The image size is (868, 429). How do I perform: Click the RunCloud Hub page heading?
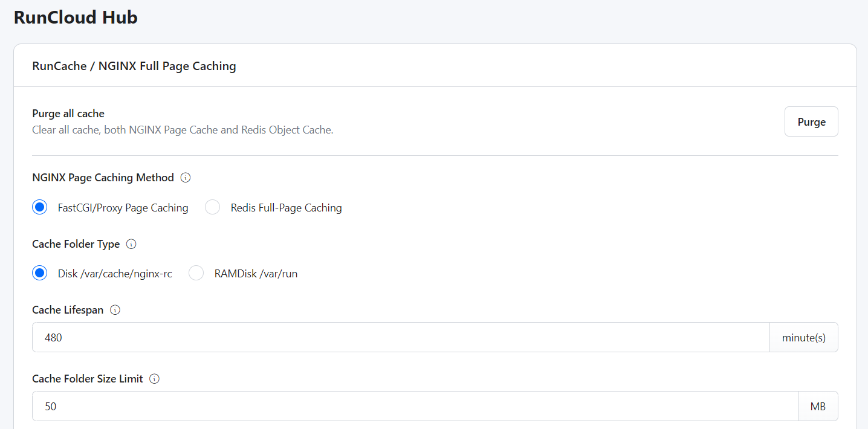(76, 18)
